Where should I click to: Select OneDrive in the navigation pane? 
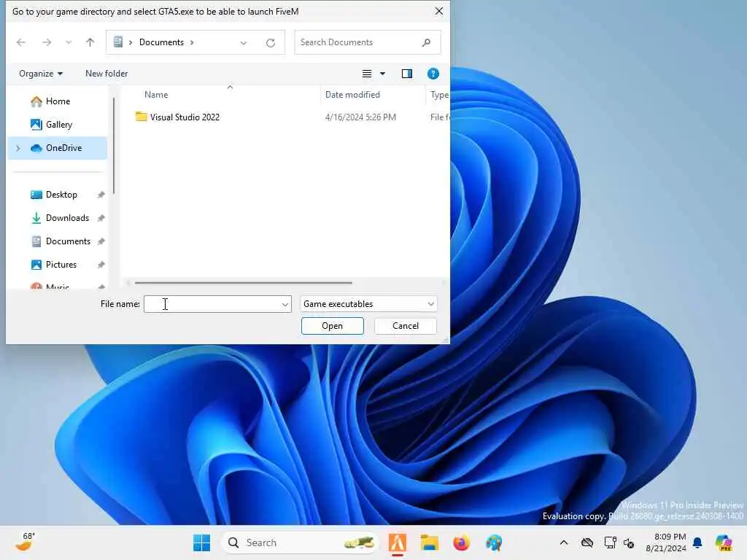[x=57, y=147]
